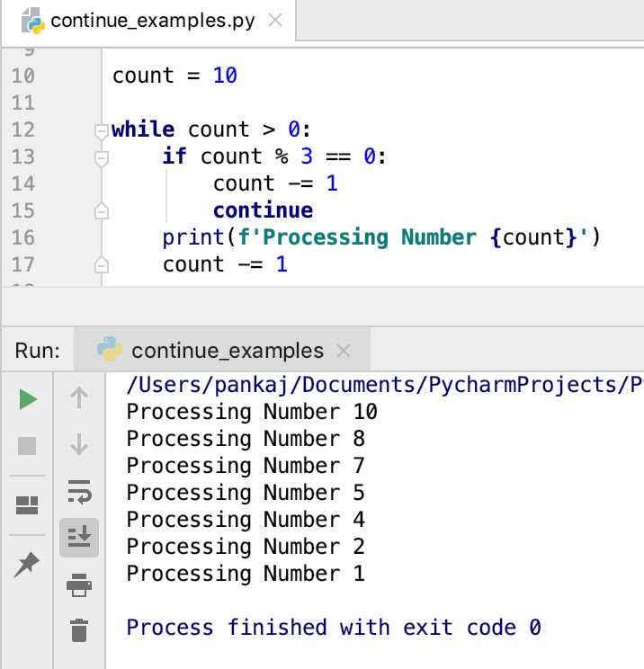Click line number 10 in gutter
This screenshot has height=669, width=644.
click(23, 76)
